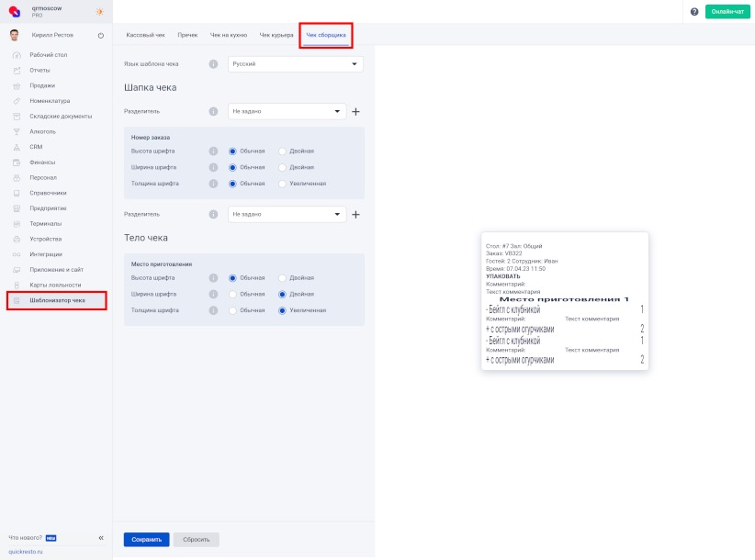Click the Финансы sidebar icon

click(x=17, y=162)
